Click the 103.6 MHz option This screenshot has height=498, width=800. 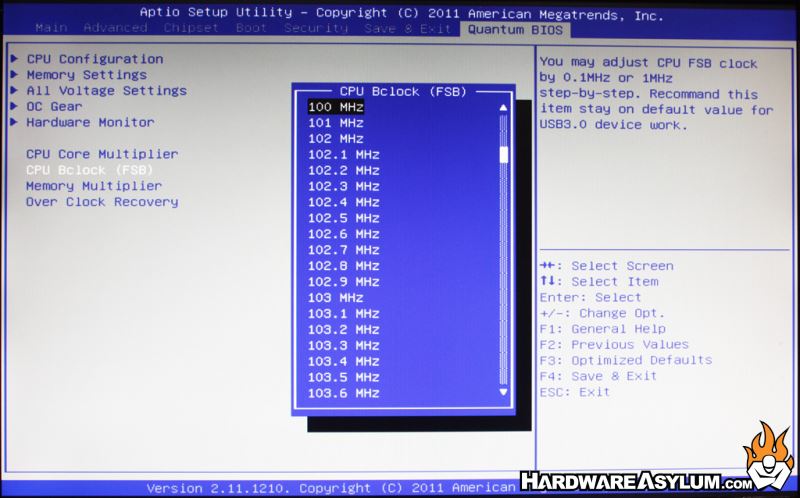pos(344,393)
